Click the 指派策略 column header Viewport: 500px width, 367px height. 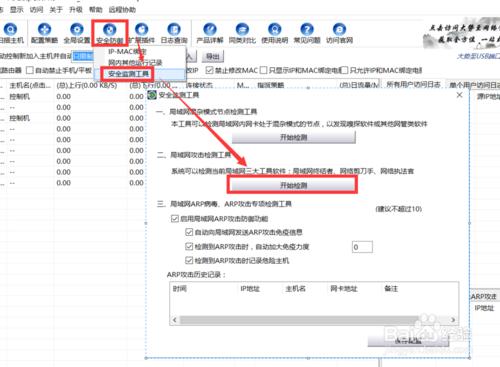click(x=270, y=86)
